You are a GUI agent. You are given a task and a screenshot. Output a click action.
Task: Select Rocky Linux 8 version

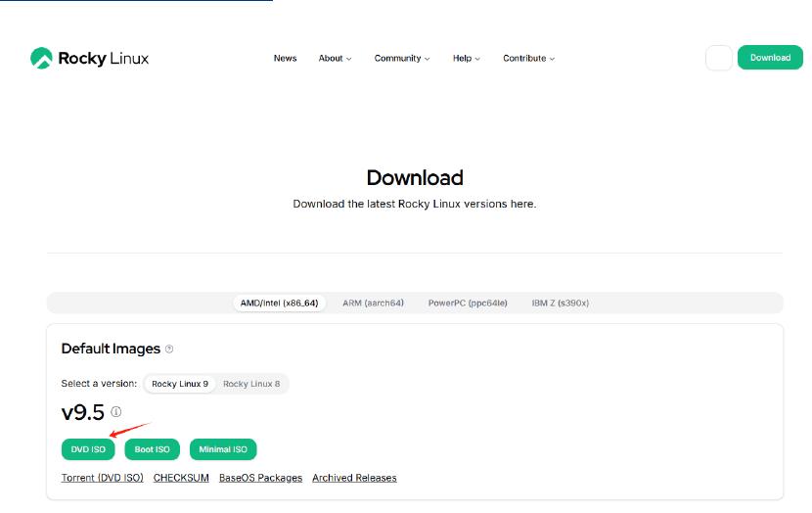click(x=251, y=384)
